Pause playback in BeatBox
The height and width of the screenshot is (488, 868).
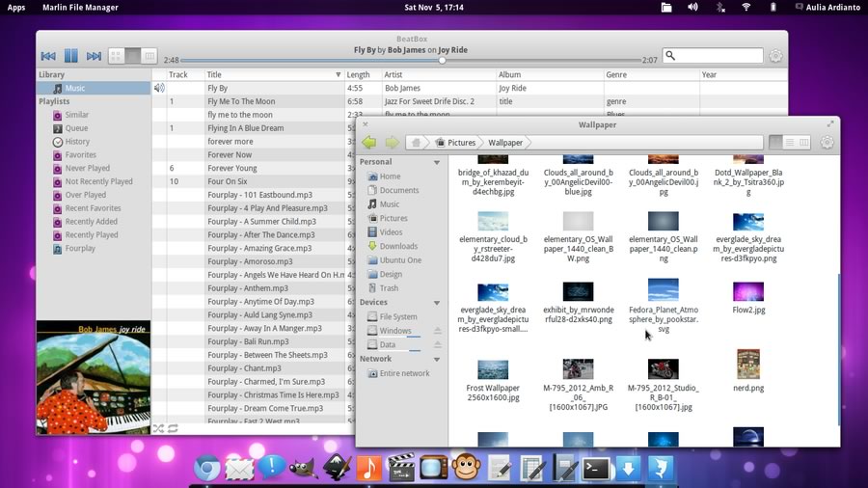[70, 56]
